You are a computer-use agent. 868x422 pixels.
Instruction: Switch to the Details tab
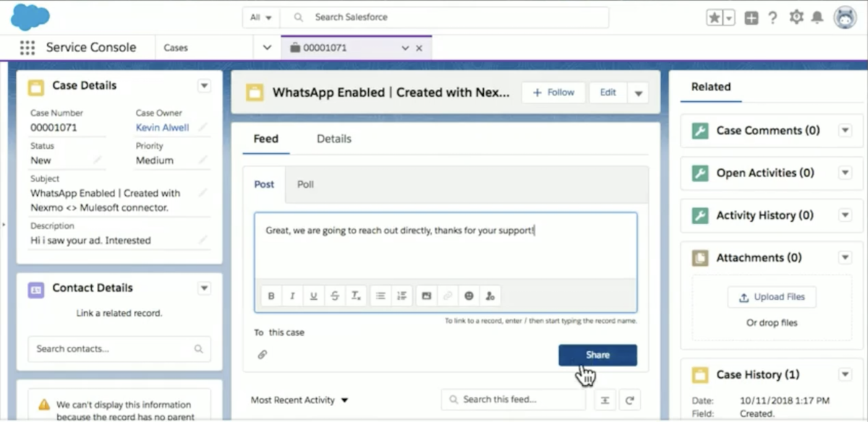tap(334, 139)
